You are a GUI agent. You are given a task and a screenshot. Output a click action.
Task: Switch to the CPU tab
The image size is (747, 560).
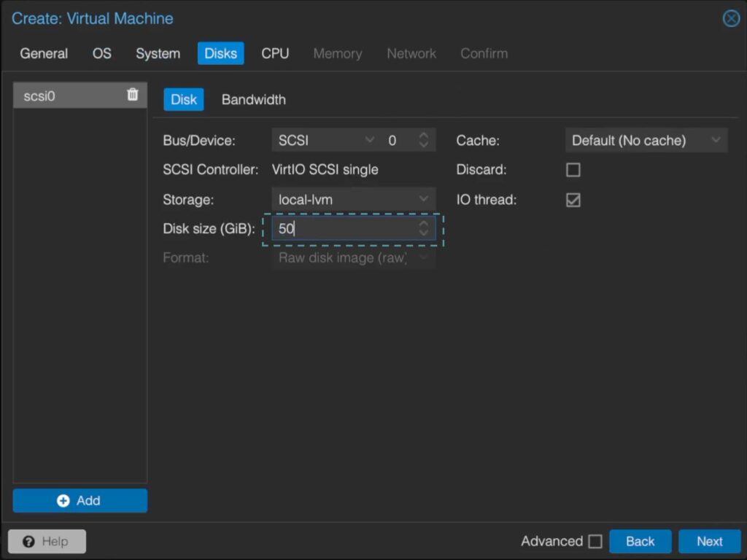pyautogui.click(x=275, y=53)
